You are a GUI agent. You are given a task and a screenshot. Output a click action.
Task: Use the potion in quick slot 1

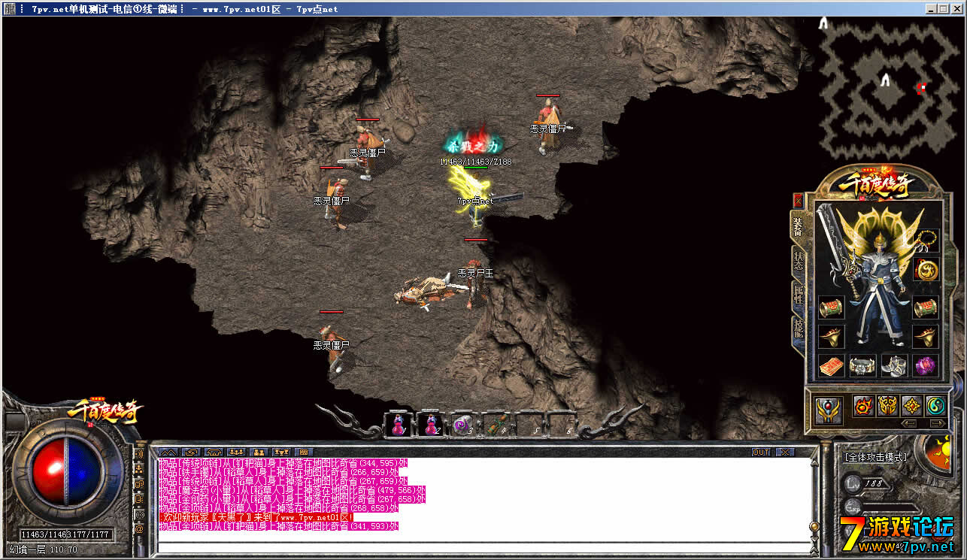[x=397, y=425]
